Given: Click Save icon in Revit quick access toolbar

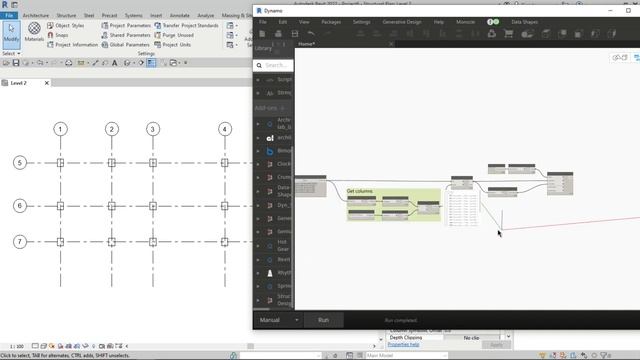Looking at the screenshot, I should 16,63.
